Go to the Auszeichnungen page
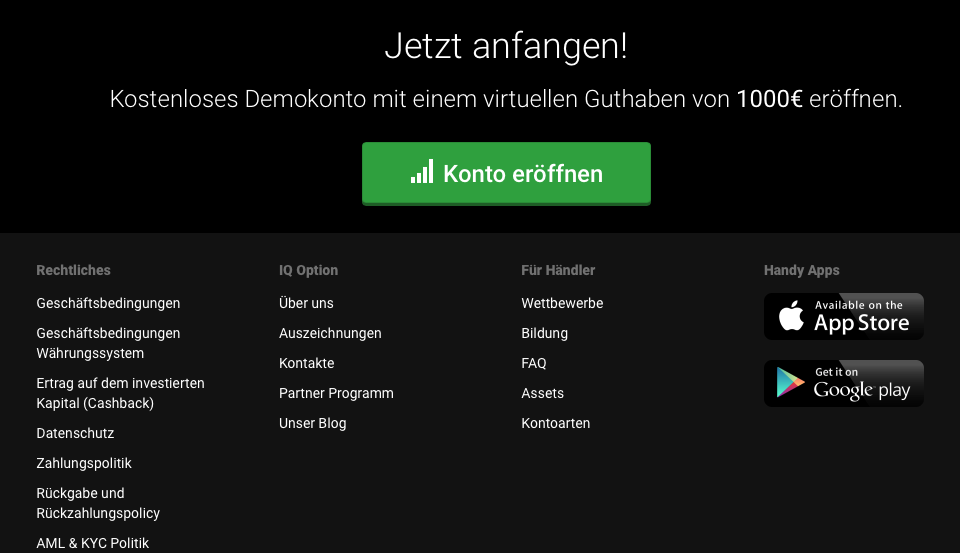The height and width of the screenshot is (553, 960). 330,333
